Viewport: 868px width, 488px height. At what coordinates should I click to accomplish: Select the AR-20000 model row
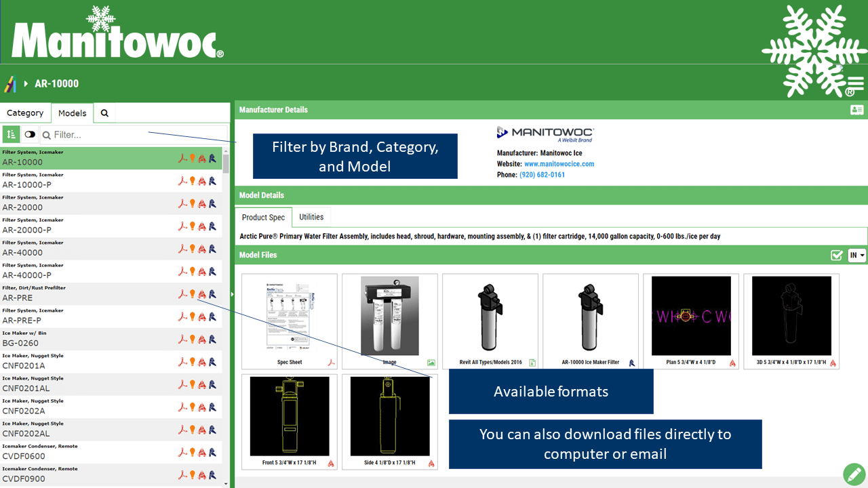click(x=111, y=203)
